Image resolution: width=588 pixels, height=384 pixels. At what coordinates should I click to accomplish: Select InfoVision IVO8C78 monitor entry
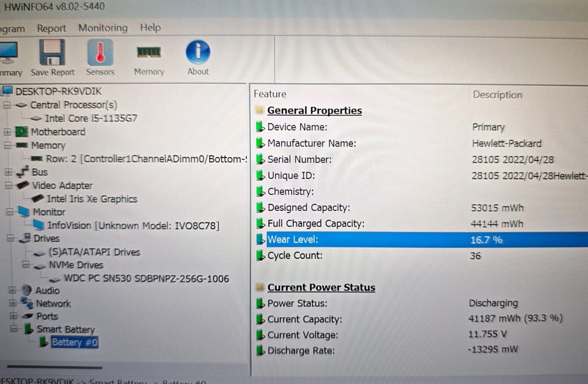pos(134,225)
